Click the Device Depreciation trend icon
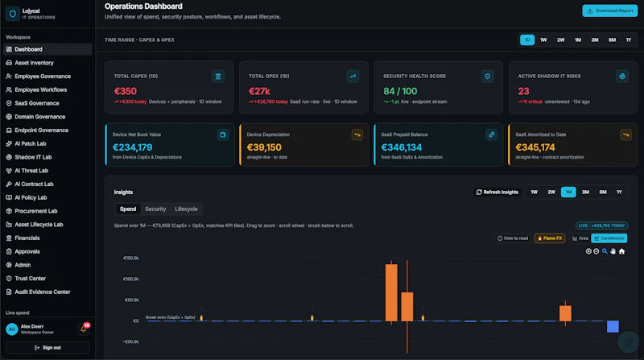Screen dimensions: 644x360 coord(357,134)
